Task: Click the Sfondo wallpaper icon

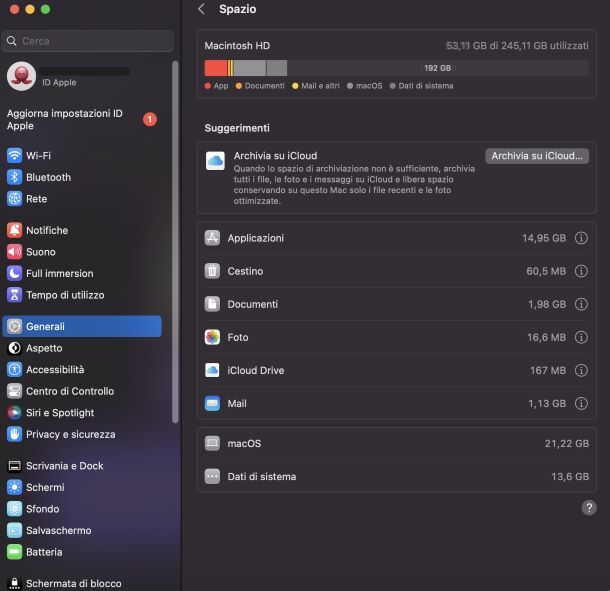Action: pos(14,509)
